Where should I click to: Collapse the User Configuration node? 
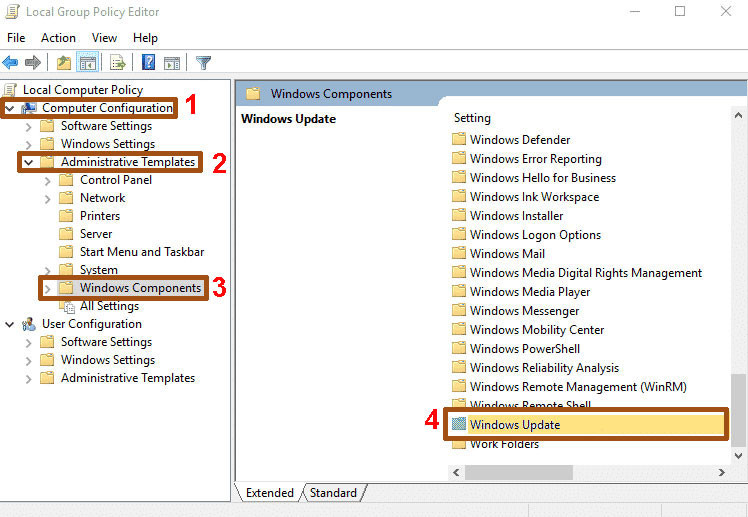(x=10, y=325)
